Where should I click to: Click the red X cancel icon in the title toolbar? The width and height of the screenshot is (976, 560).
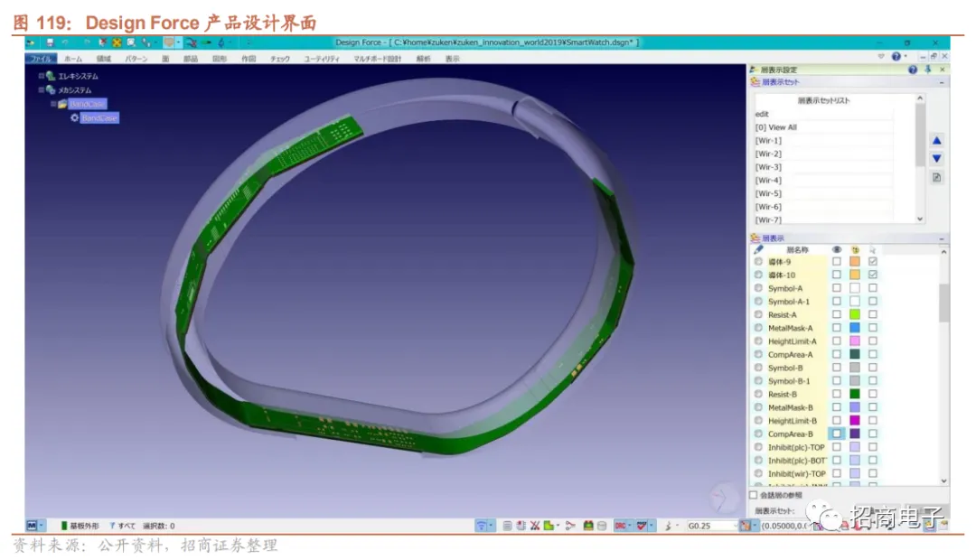(x=103, y=42)
